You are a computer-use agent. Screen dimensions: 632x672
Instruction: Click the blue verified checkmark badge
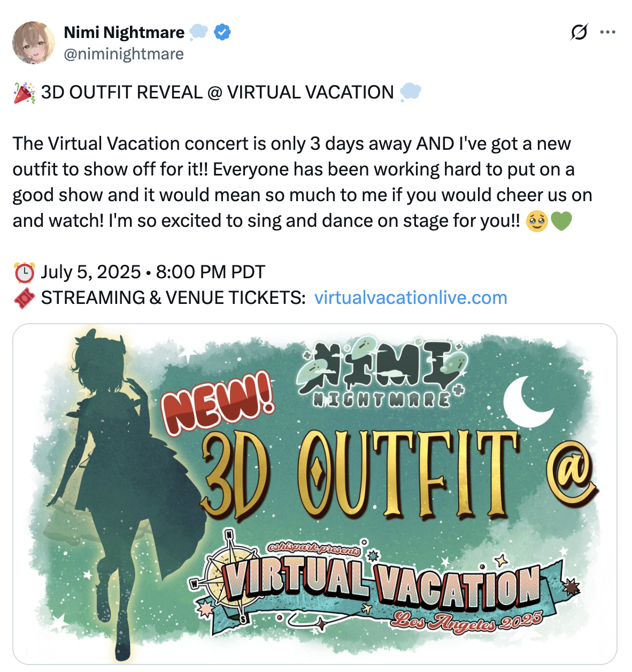[x=222, y=33]
